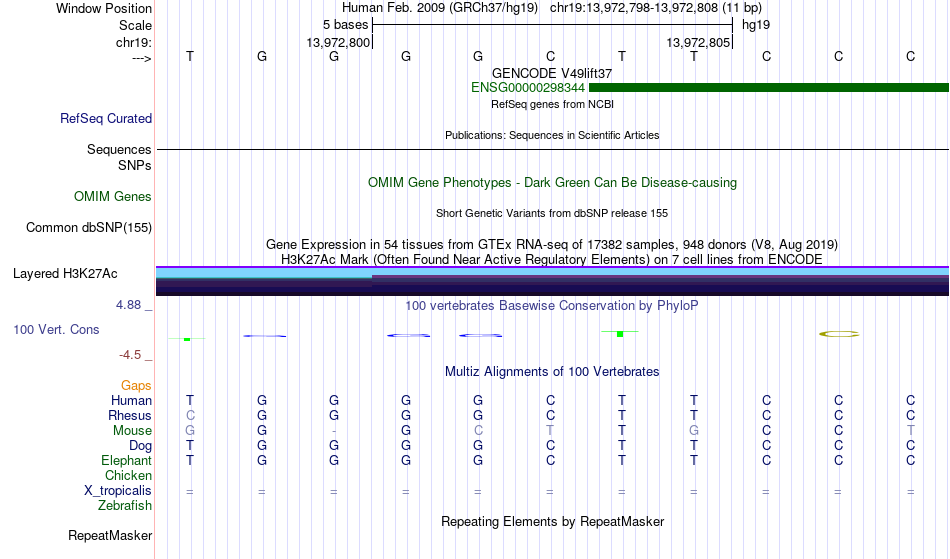Click position marker 13,972,800
Image resolution: width=950 pixels, height=559 pixels.
click(x=338, y=42)
